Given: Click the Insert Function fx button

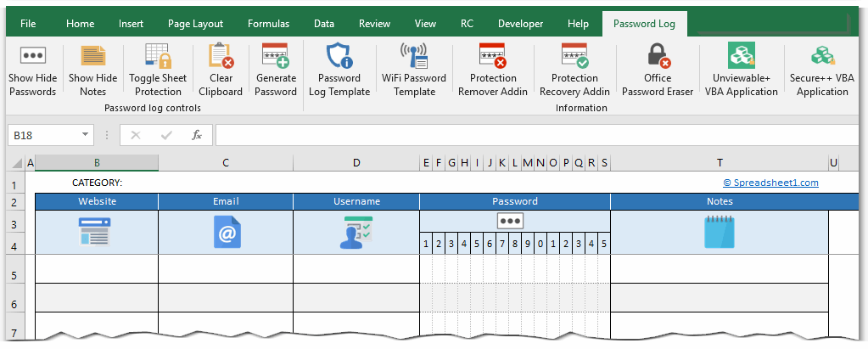Looking at the screenshot, I should click(197, 135).
